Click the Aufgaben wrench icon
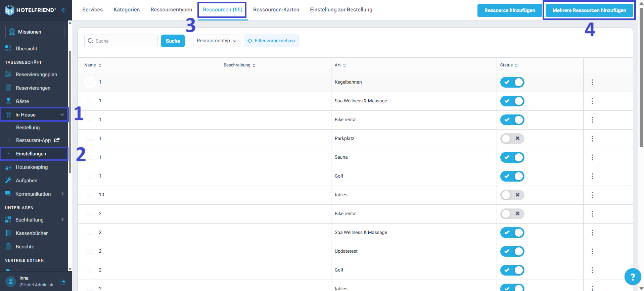The height and width of the screenshot is (291, 644). pos(8,180)
